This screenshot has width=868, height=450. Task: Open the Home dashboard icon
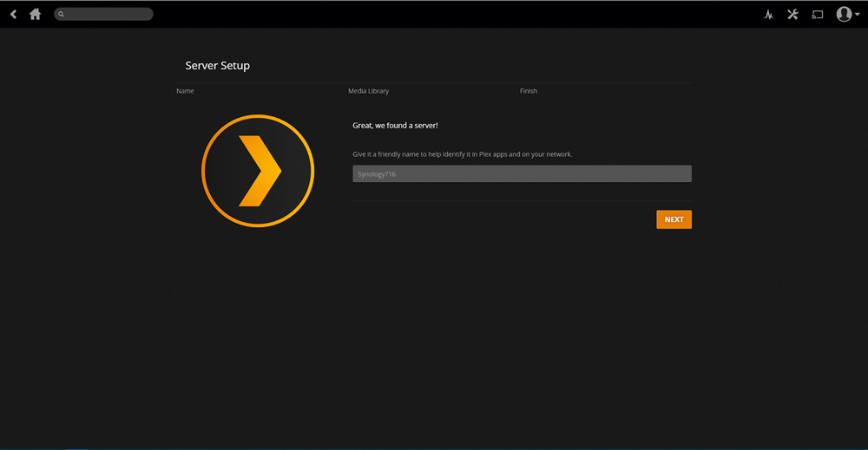[35, 14]
